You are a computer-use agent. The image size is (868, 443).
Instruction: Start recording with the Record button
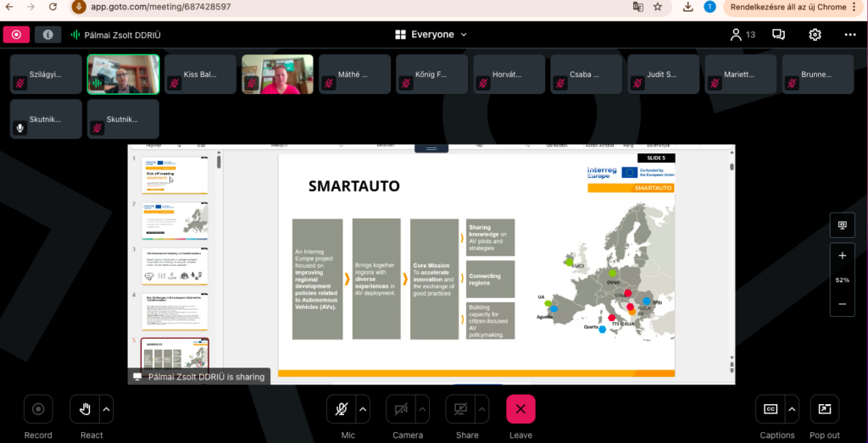(38, 409)
